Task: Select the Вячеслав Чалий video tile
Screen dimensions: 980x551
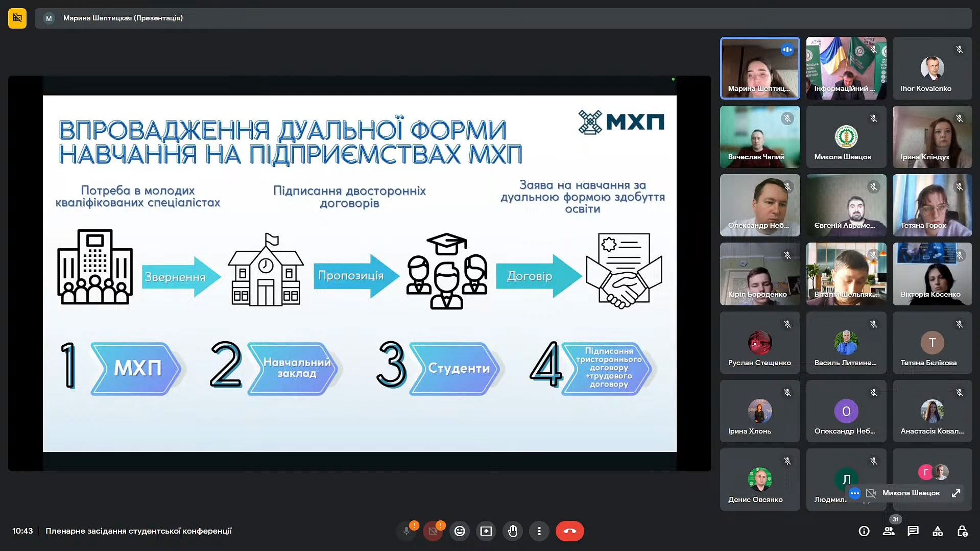Action: [x=760, y=137]
